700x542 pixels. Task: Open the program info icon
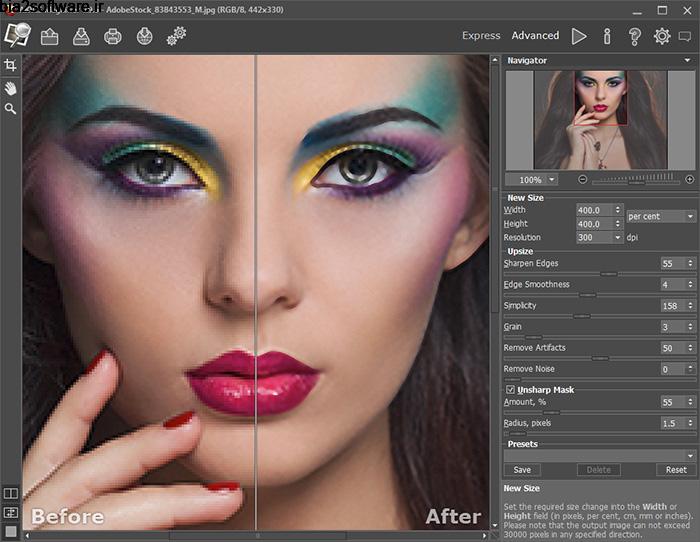point(607,36)
